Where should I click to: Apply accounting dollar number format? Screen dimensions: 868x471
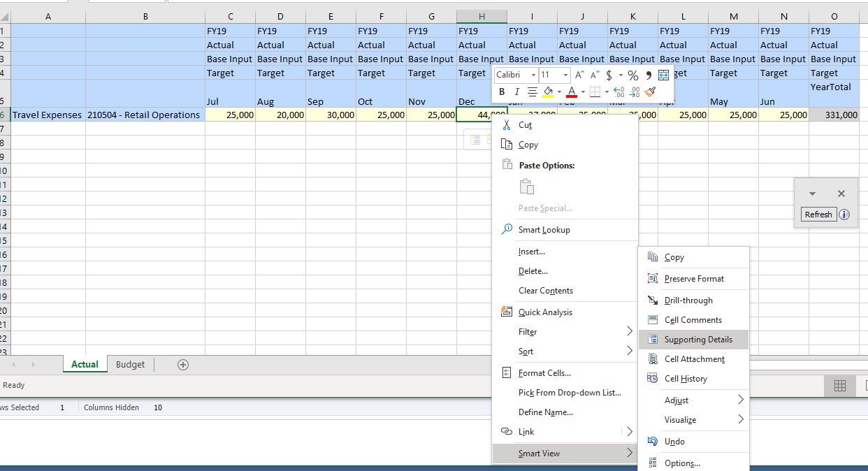609,75
